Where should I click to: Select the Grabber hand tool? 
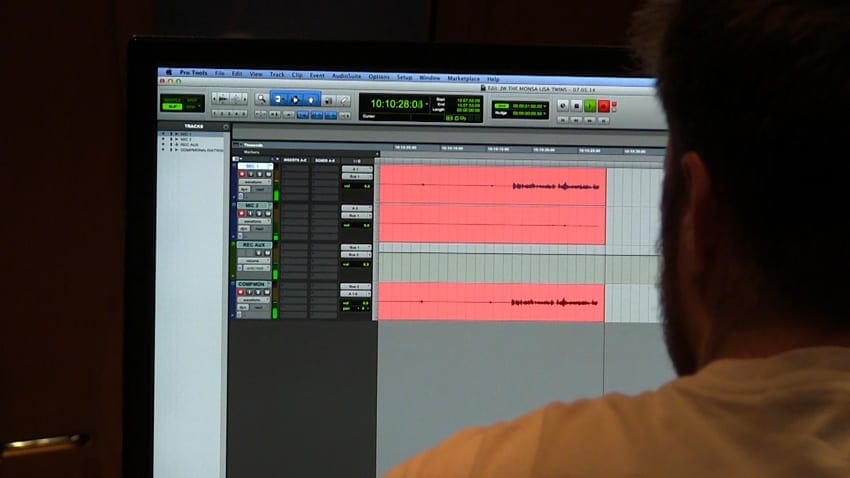click(x=311, y=99)
